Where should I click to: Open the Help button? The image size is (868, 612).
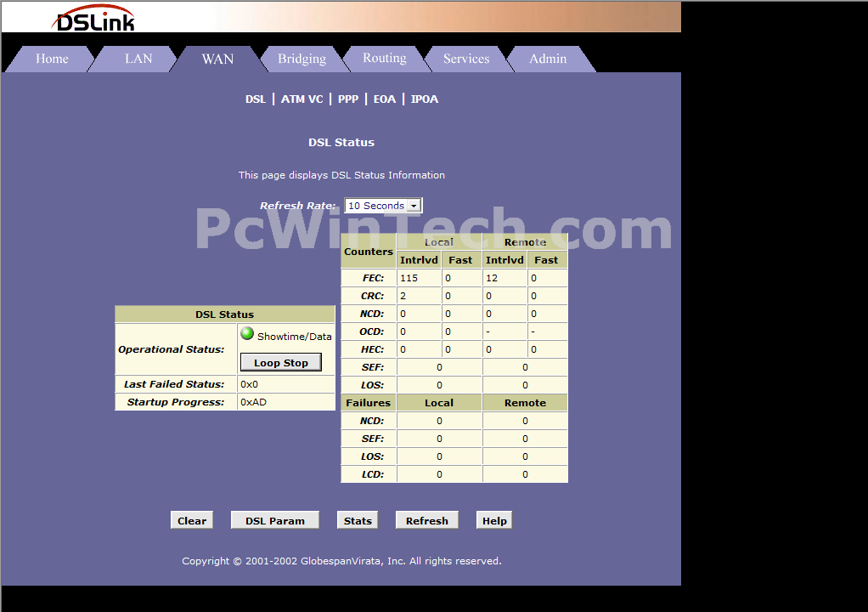pyautogui.click(x=494, y=520)
